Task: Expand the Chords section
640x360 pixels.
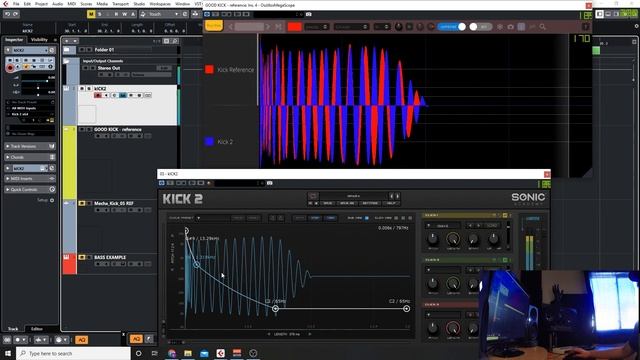Action: pos(30,157)
